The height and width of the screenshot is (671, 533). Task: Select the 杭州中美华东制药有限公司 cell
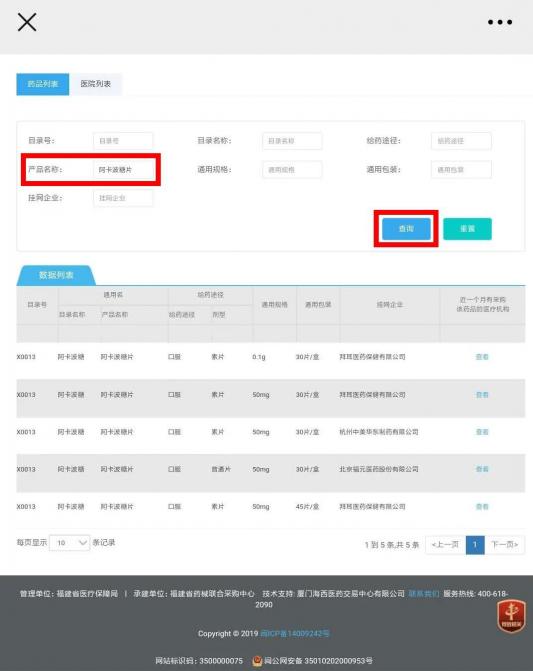pos(379,432)
